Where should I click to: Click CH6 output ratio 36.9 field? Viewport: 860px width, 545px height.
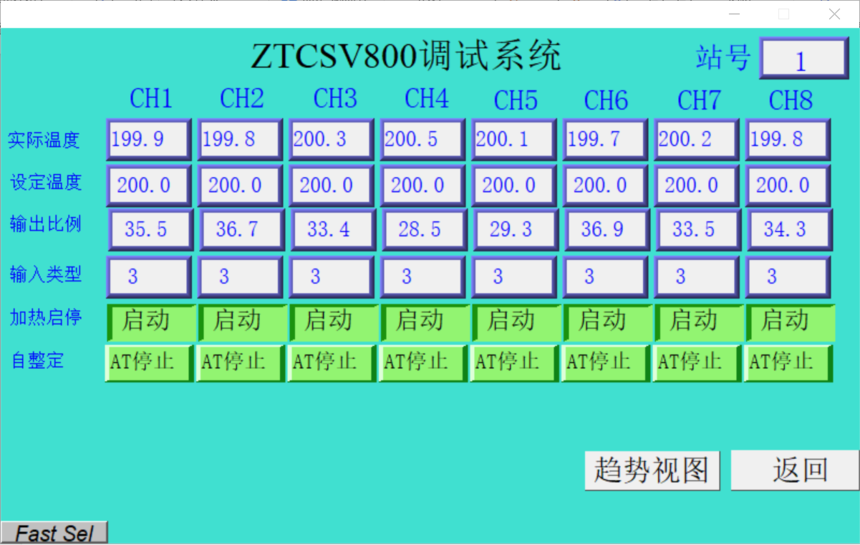tap(607, 229)
